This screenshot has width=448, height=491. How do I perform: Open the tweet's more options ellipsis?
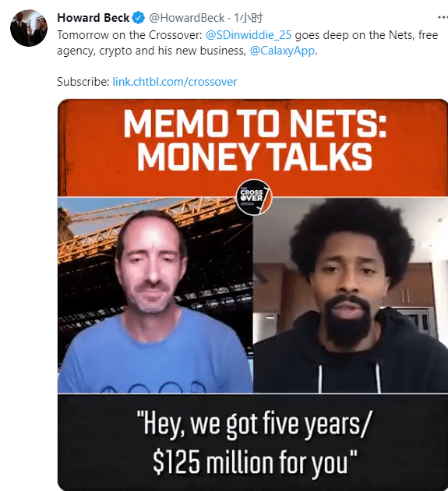(443, 17)
